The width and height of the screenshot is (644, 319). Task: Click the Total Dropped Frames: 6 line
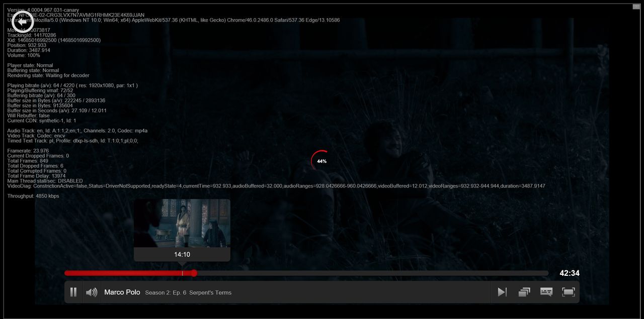click(35, 166)
